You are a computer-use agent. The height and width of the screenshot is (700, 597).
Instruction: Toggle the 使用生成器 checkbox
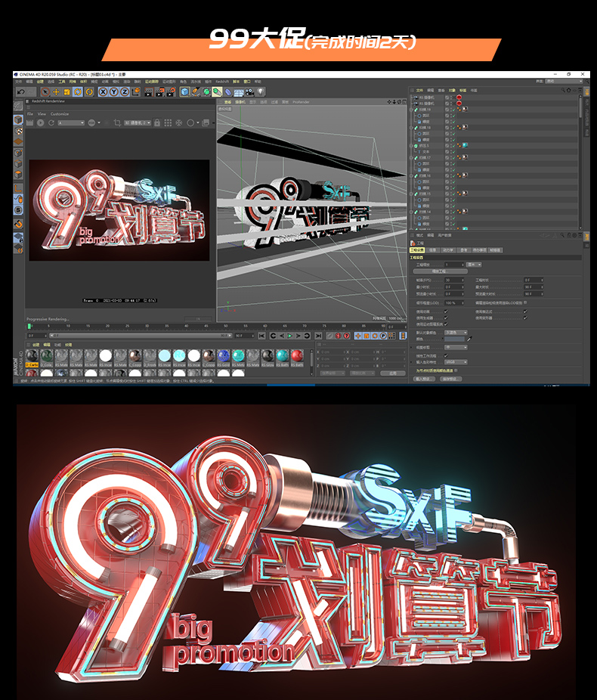pyautogui.click(x=446, y=317)
